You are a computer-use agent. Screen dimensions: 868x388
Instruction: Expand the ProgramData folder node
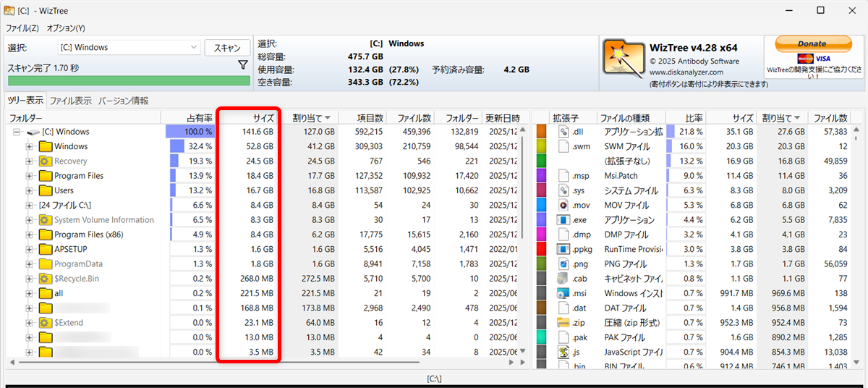(x=30, y=264)
